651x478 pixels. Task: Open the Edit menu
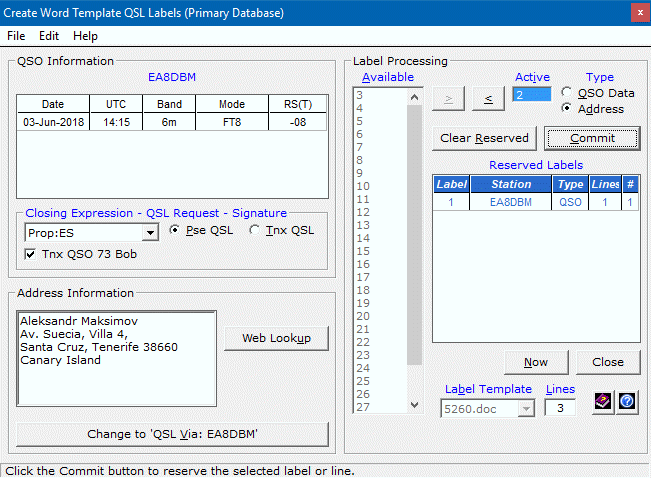coord(49,36)
